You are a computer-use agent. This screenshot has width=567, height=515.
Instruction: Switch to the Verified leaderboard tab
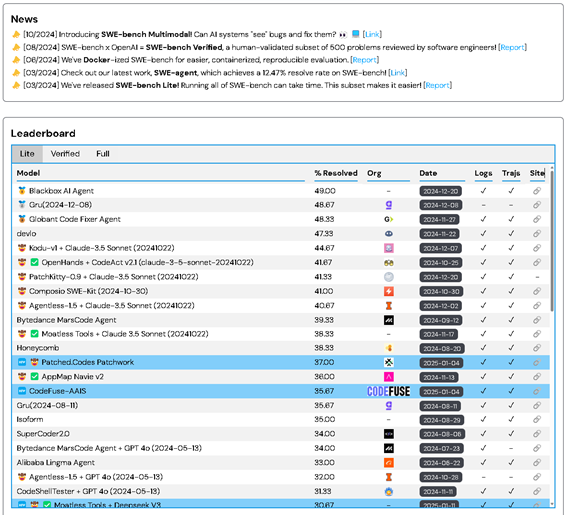65,154
